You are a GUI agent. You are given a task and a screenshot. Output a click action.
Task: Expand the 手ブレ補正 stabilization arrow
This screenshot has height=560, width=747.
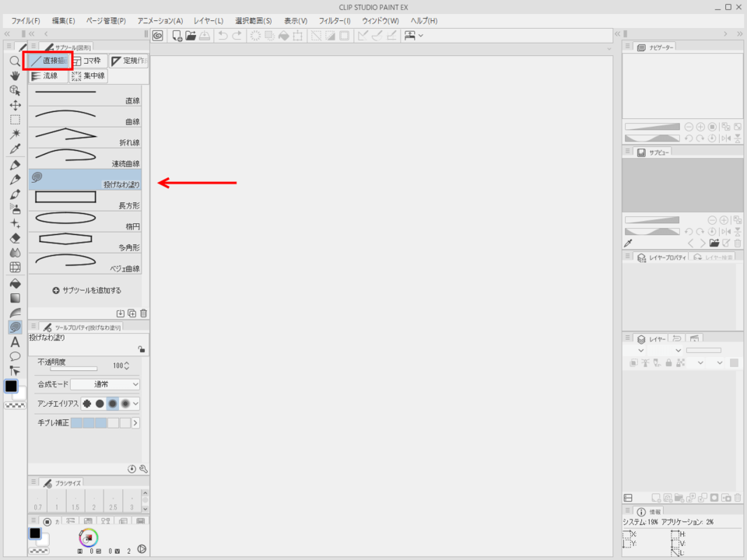pyautogui.click(x=135, y=423)
